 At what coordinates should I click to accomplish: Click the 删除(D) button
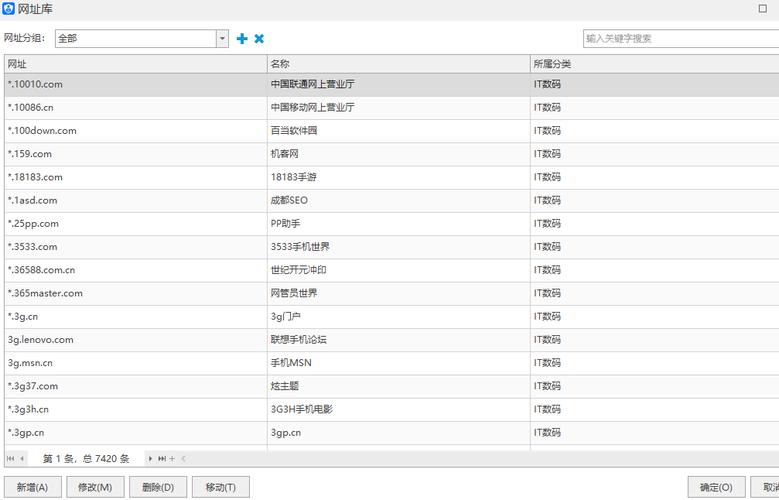point(158,487)
